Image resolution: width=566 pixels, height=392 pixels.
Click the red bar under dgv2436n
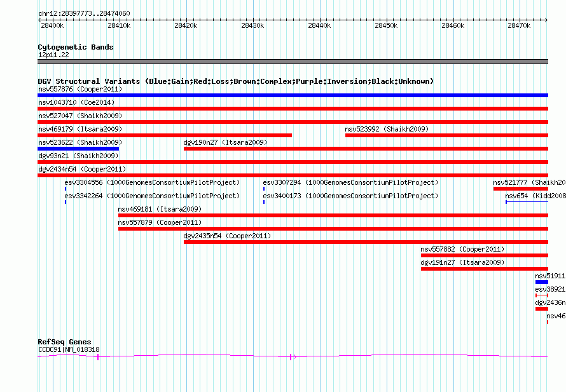tap(542, 309)
